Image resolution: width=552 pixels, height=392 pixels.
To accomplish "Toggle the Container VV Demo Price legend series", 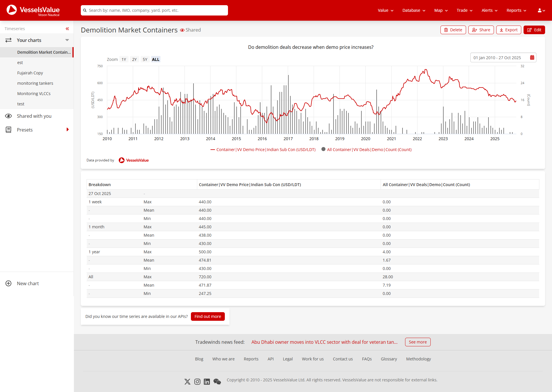I will [x=262, y=149].
